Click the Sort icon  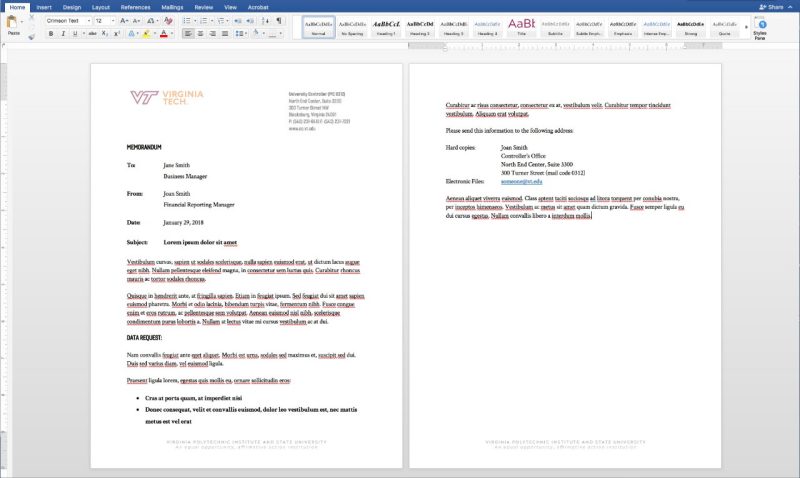tap(265, 21)
